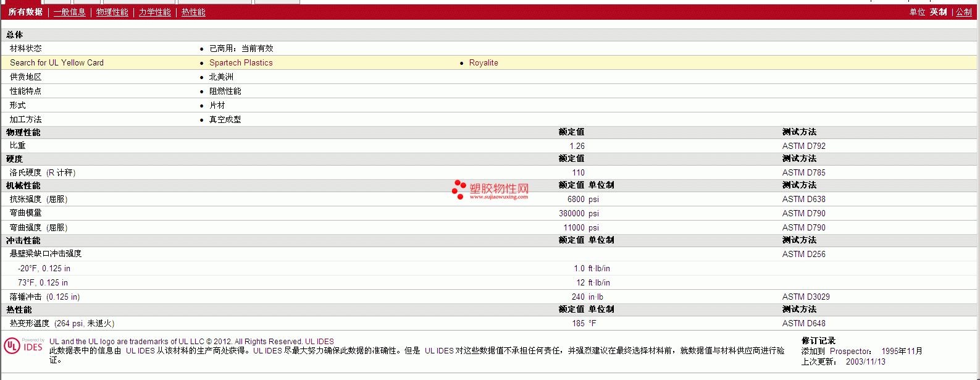Select tensile strength value 6800
Viewport: 980px width, 380px height.
pyautogui.click(x=576, y=199)
